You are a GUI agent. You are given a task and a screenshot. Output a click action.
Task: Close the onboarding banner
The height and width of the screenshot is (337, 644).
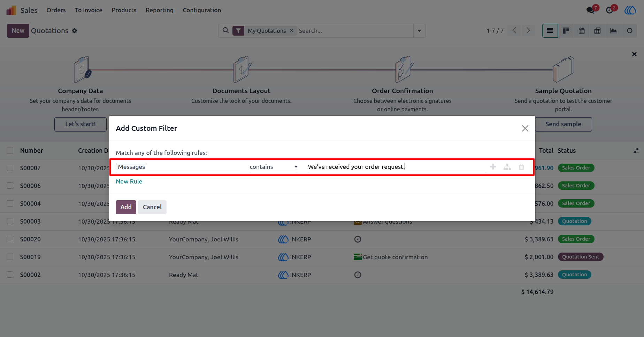634,54
